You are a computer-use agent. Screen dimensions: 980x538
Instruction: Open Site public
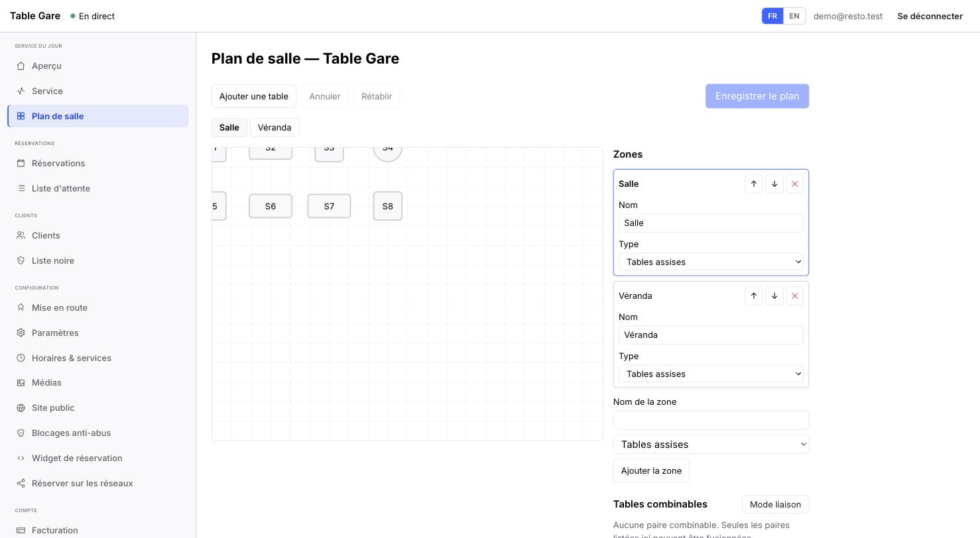pyautogui.click(x=98, y=408)
